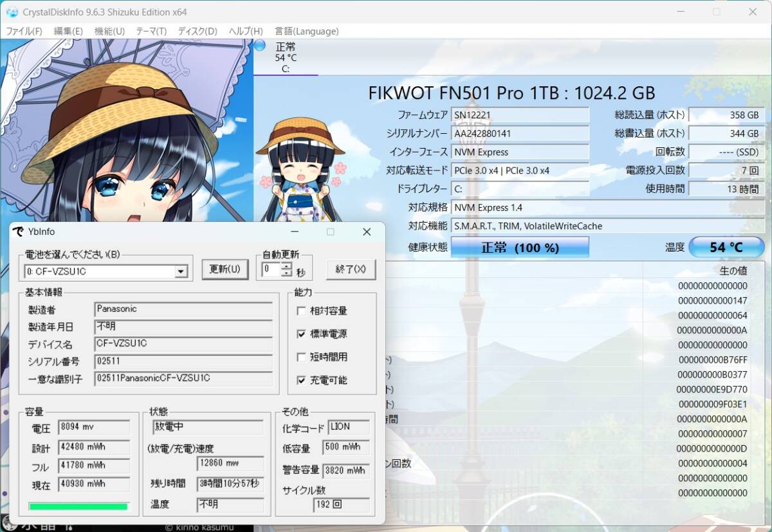Click full capacity field 41780 mWh
772x532 pixels.
pos(94,466)
